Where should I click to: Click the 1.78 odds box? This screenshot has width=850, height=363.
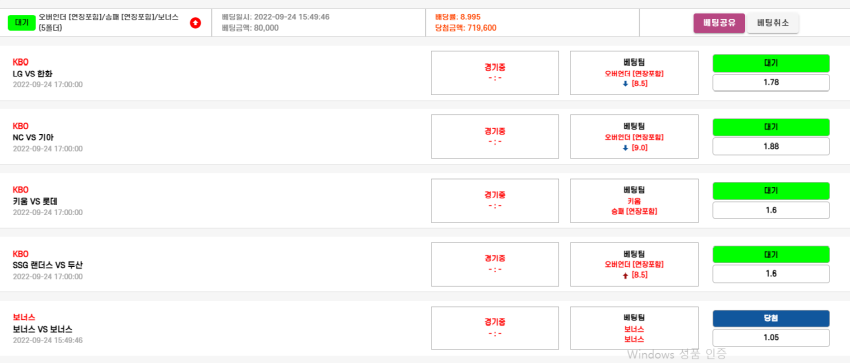[771, 82]
